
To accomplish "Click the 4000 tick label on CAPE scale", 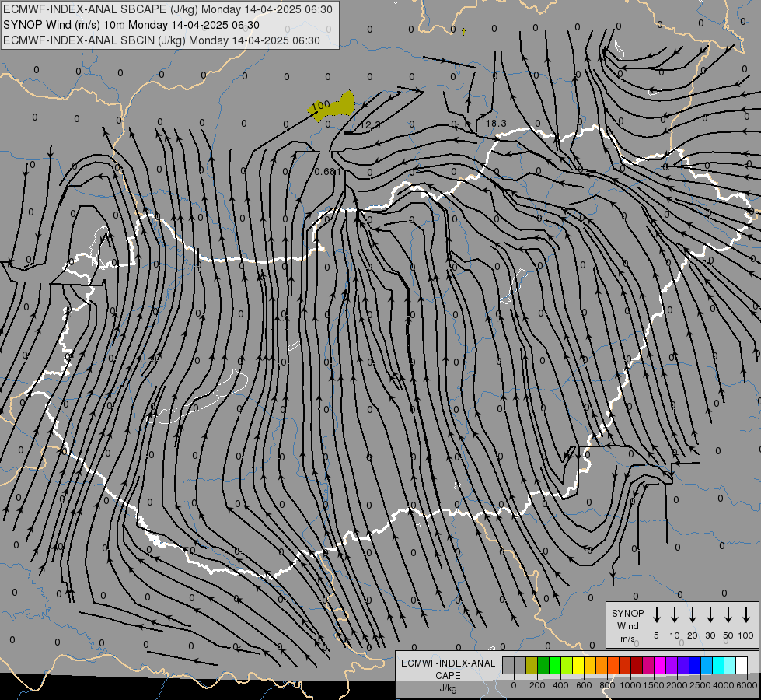I will (x=724, y=685).
